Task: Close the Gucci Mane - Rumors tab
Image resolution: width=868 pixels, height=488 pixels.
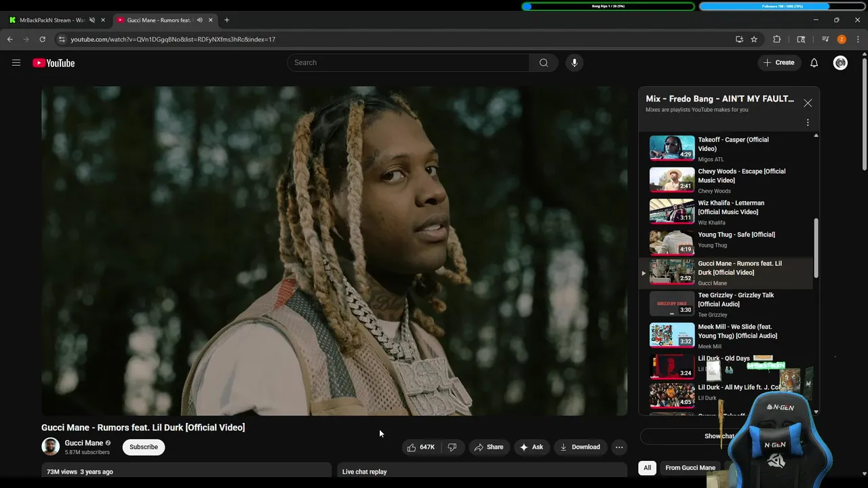Action: [x=211, y=20]
